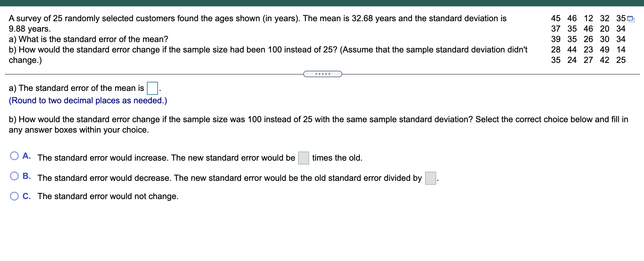The width and height of the screenshot is (644, 261).
Task: Select choice C stating the standard error would not change
Action: click(14, 196)
